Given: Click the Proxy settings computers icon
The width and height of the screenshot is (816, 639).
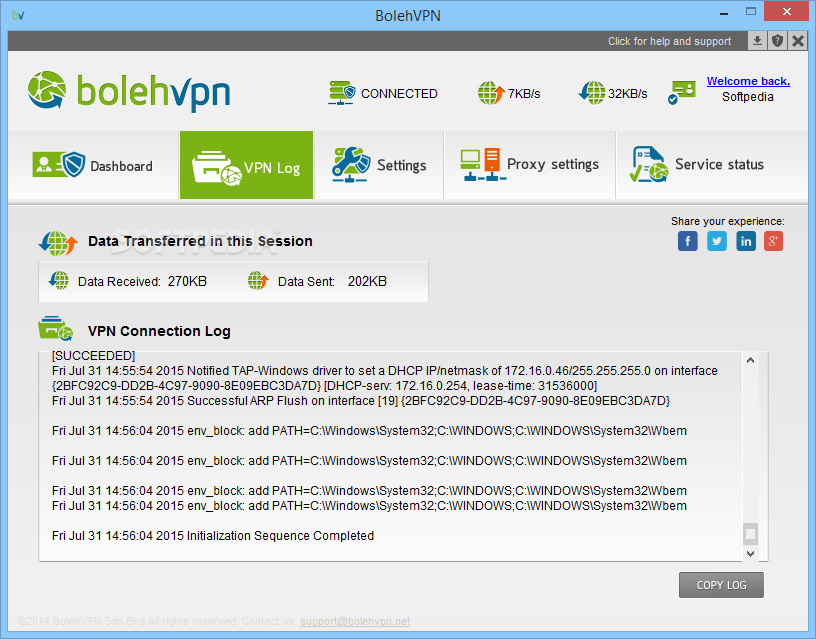Looking at the screenshot, I should (x=481, y=164).
